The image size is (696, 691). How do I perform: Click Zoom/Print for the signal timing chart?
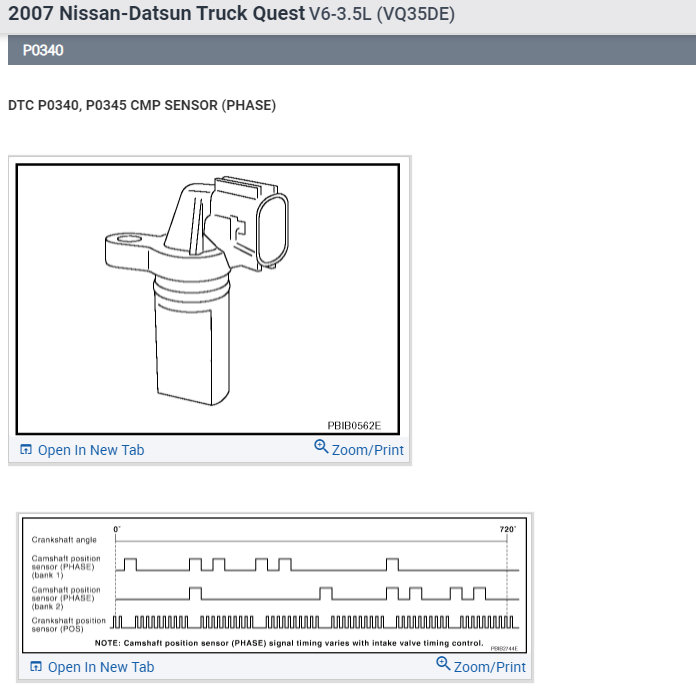tap(481, 666)
